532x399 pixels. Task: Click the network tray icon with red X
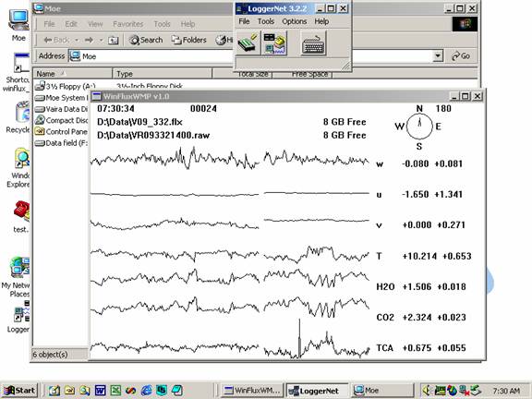[x=463, y=391]
